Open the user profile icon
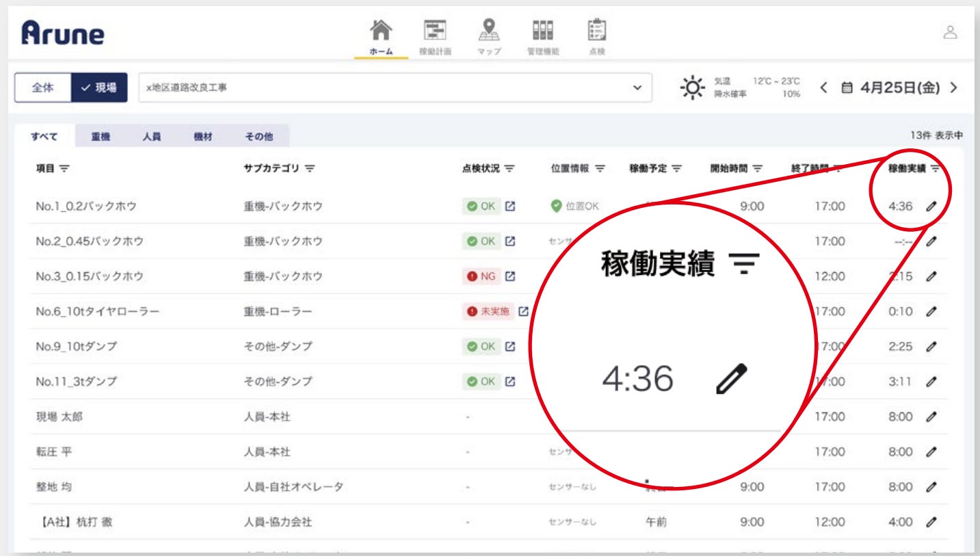 pyautogui.click(x=950, y=32)
